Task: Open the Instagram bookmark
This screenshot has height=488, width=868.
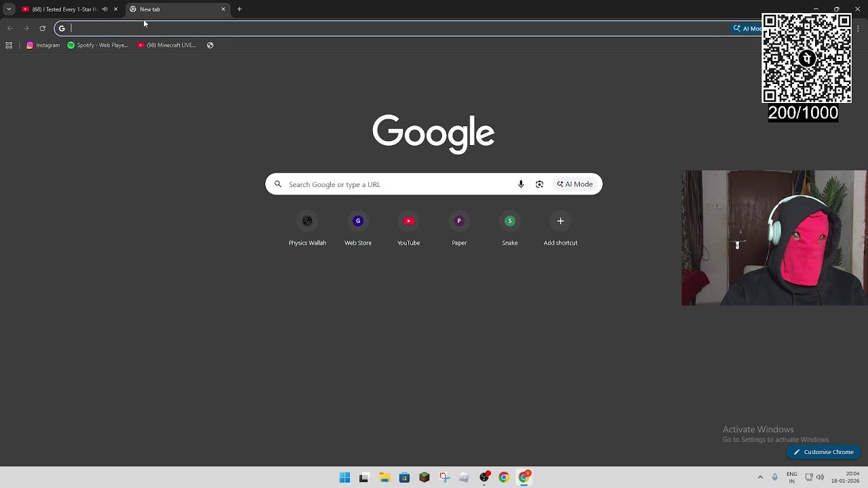Action: [43, 45]
